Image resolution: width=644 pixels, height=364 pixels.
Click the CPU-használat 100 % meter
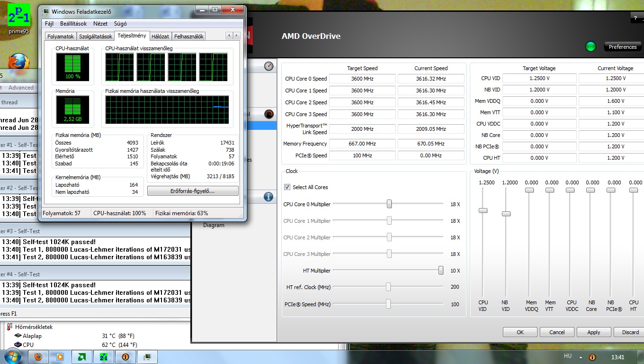(72, 66)
